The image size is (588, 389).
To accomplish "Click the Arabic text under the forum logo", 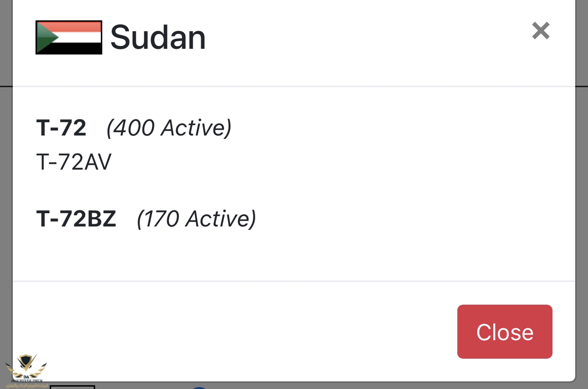I will [x=26, y=384].
